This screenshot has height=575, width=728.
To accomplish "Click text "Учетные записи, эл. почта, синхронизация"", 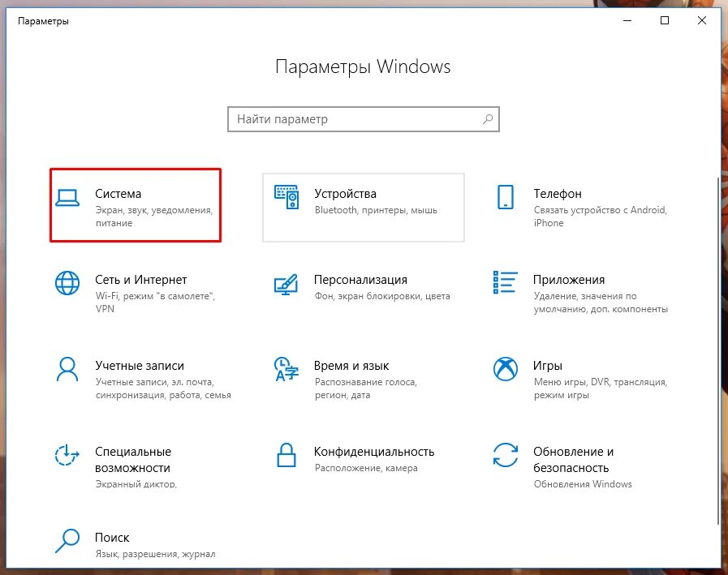I will 163,388.
